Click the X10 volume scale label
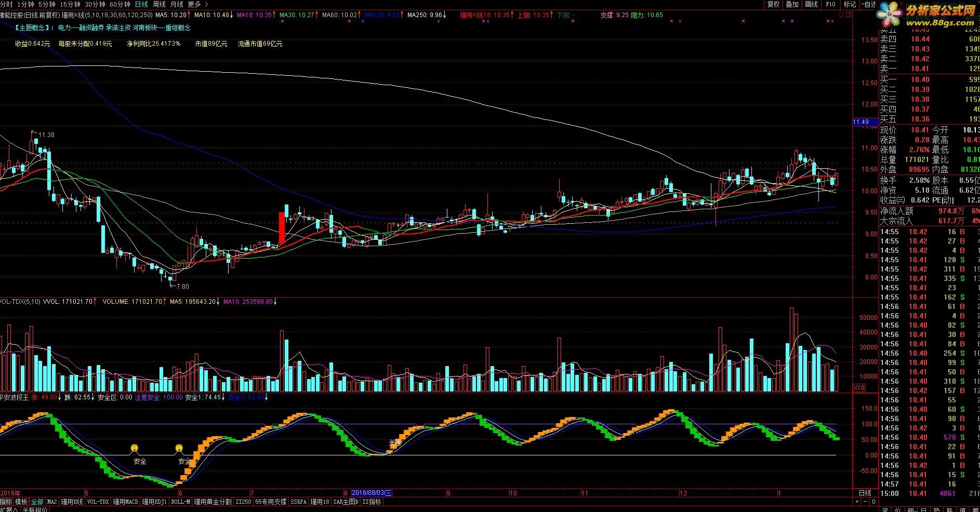 click(x=859, y=388)
